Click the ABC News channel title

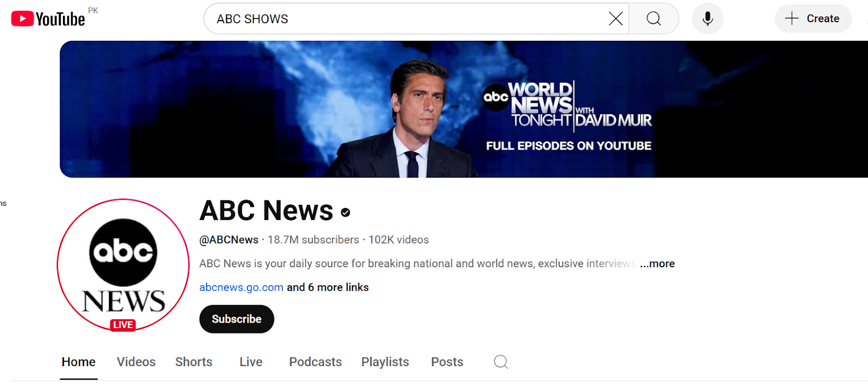pyautogui.click(x=266, y=211)
